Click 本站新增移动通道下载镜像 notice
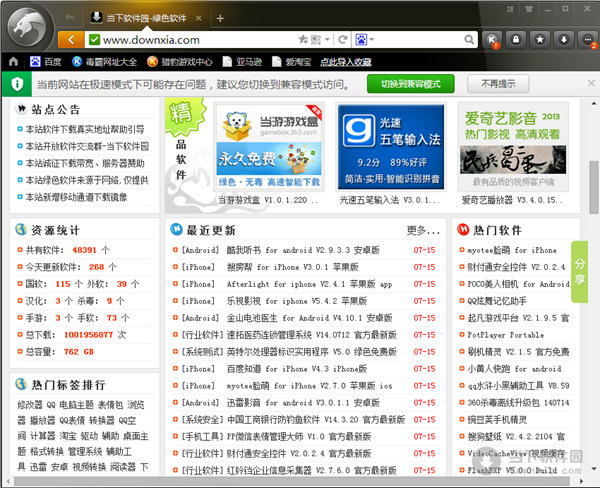Image resolution: width=600 pixels, height=488 pixels. coord(77,197)
